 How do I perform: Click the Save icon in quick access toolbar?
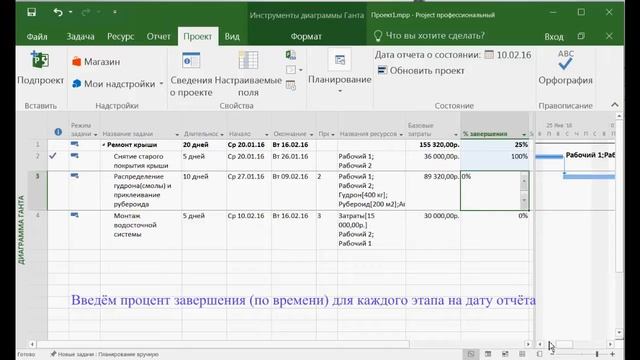(31, 12)
